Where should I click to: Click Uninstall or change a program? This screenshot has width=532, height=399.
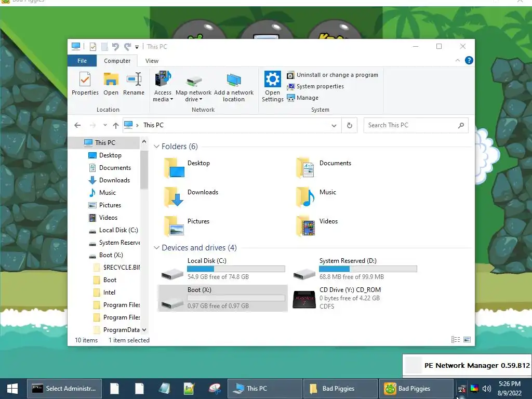coord(332,75)
